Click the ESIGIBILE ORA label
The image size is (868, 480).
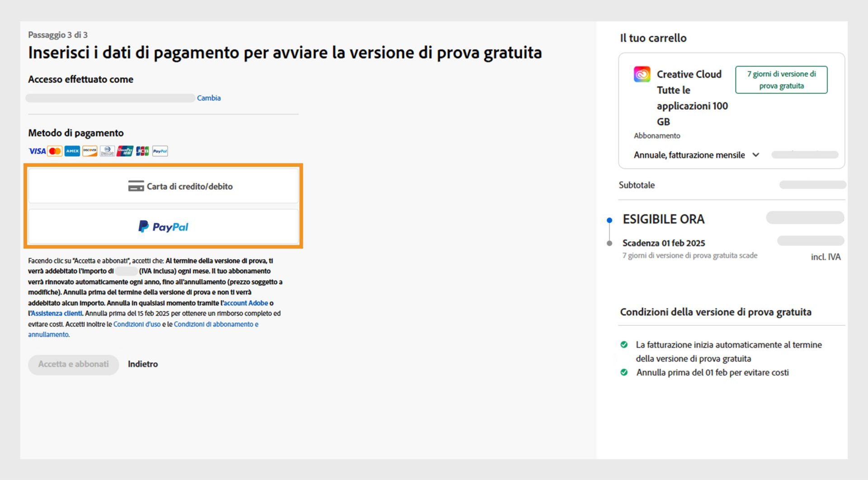pos(664,219)
